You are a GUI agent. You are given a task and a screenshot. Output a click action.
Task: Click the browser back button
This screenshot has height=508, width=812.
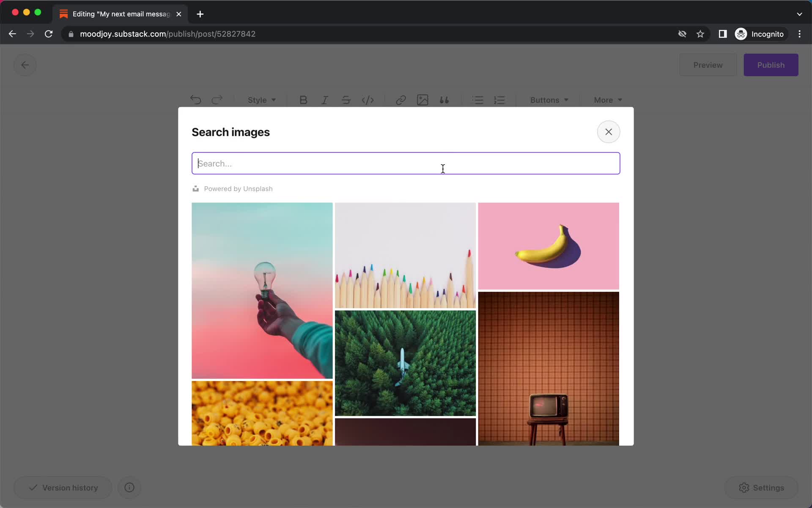tap(12, 34)
